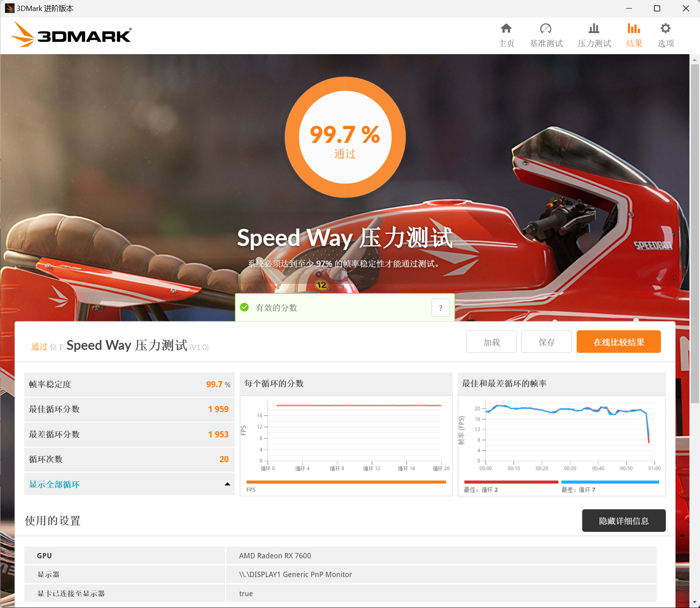
Task: Click the 最佳循环分数 1 959 row
Action: [129, 409]
